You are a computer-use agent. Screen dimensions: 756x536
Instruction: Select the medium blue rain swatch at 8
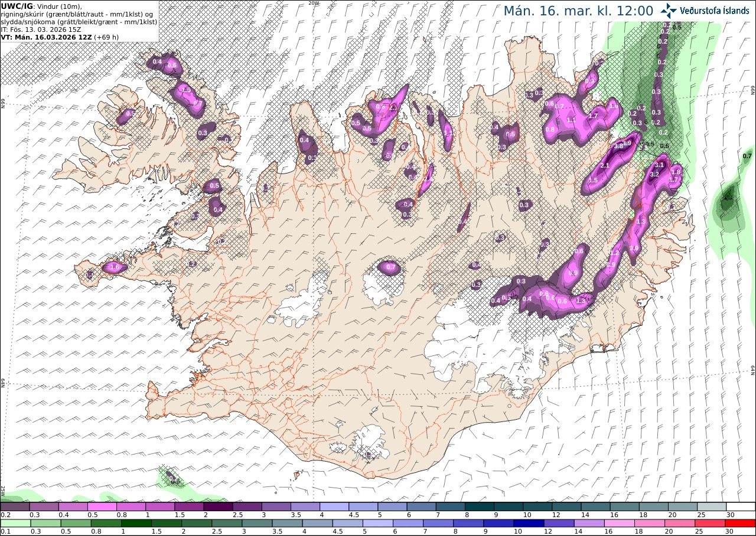coord(468,523)
